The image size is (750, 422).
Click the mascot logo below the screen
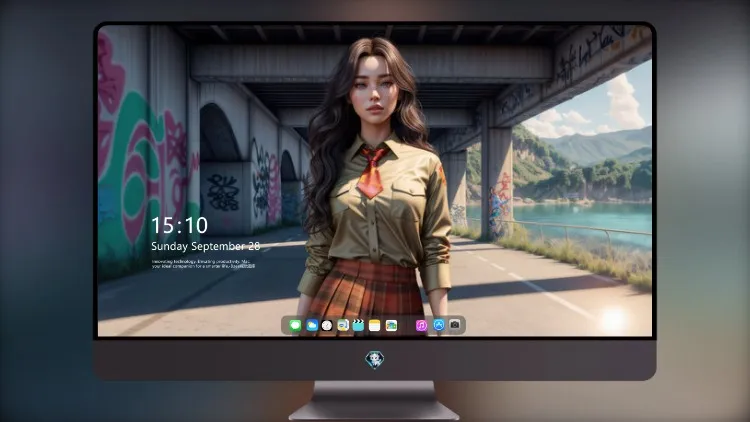[375, 360]
